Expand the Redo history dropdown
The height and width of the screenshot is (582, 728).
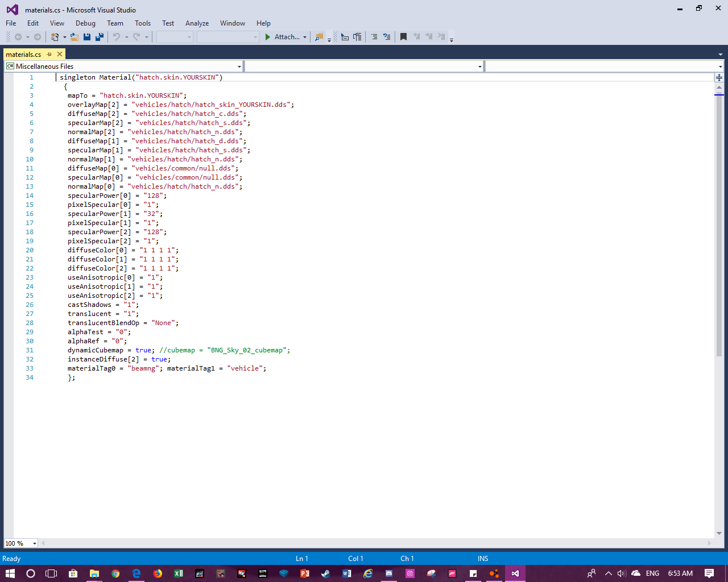(x=146, y=37)
